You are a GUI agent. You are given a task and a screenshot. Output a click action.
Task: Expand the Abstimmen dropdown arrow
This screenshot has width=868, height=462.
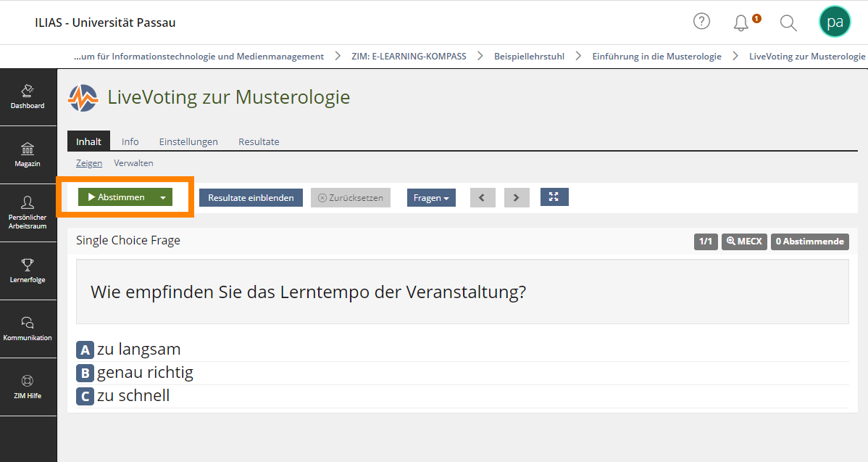[163, 197]
